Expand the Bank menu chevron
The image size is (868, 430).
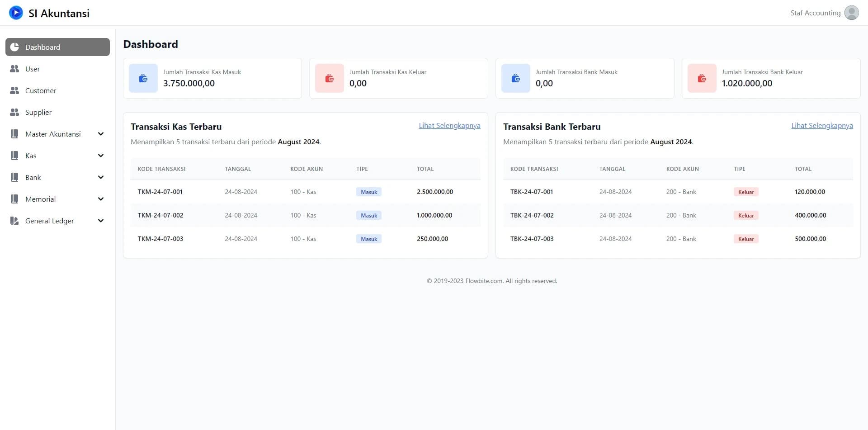coord(101,177)
